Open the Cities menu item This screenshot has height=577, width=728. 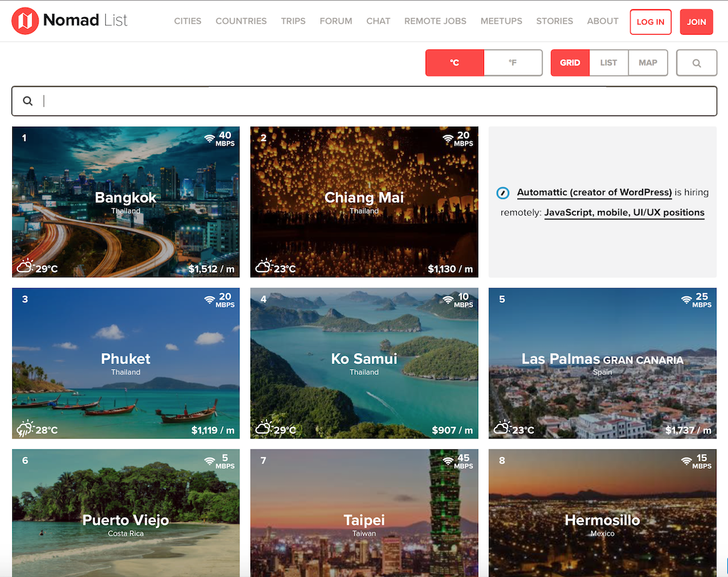pos(187,21)
